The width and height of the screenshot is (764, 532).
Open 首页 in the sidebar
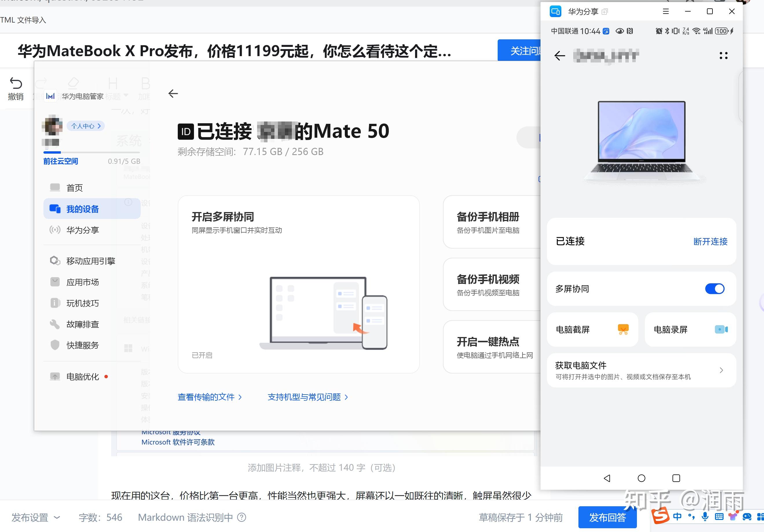[x=92, y=188]
